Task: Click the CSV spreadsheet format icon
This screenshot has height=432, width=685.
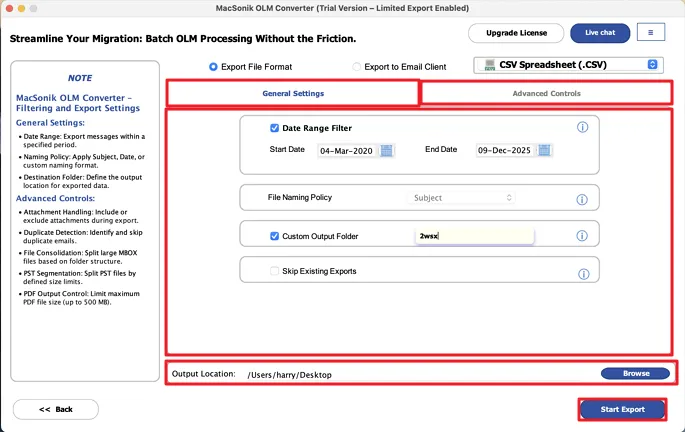Action: 490,65
